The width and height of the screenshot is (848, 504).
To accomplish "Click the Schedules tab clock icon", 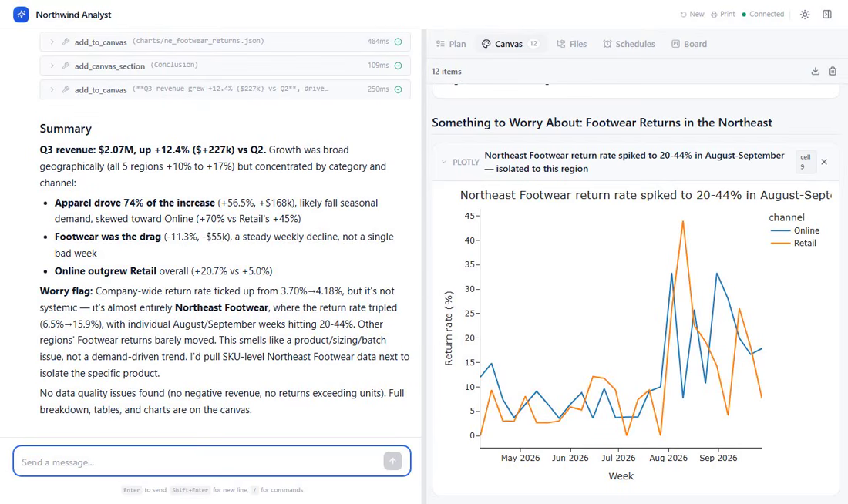I will (x=607, y=44).
